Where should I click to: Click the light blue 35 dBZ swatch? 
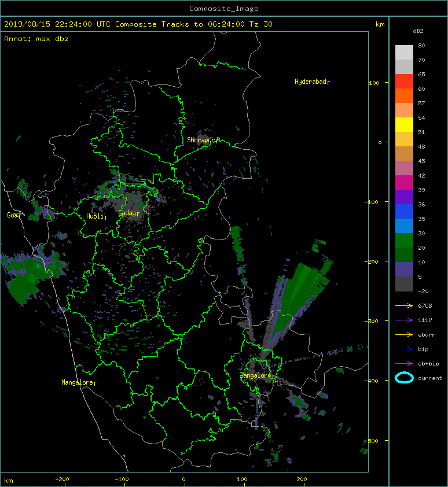(404, 226)
